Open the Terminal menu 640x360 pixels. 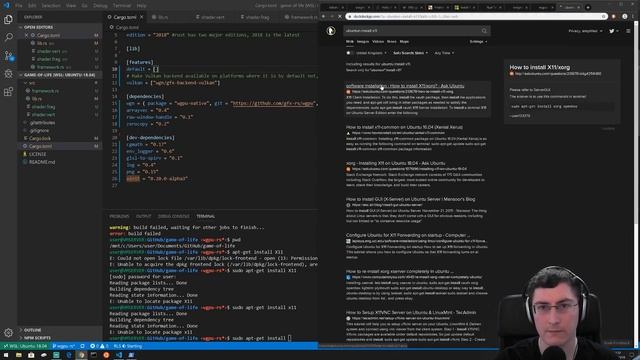click(122, 6)
